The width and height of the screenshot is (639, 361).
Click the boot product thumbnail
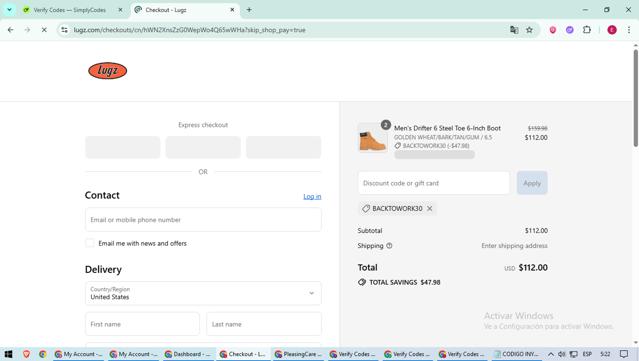click(x=372, y=138)
